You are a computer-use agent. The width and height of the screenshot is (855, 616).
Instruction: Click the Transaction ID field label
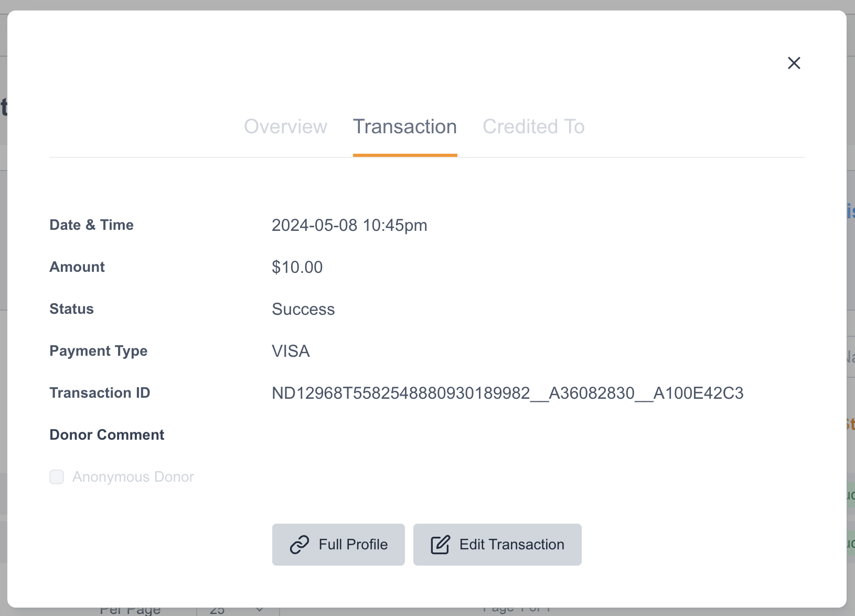pyautogui.click(x=100, y=393)
